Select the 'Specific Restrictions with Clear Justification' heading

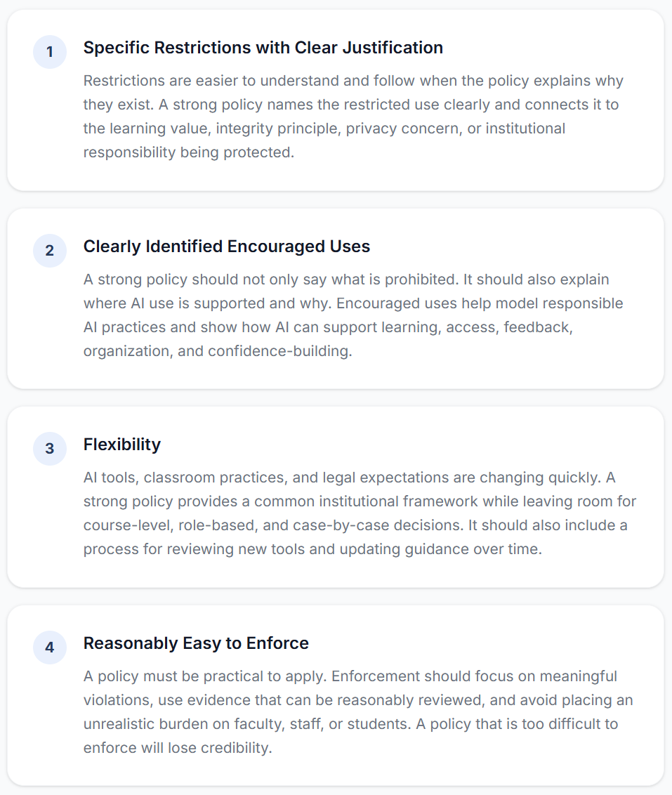pos(263,48)
